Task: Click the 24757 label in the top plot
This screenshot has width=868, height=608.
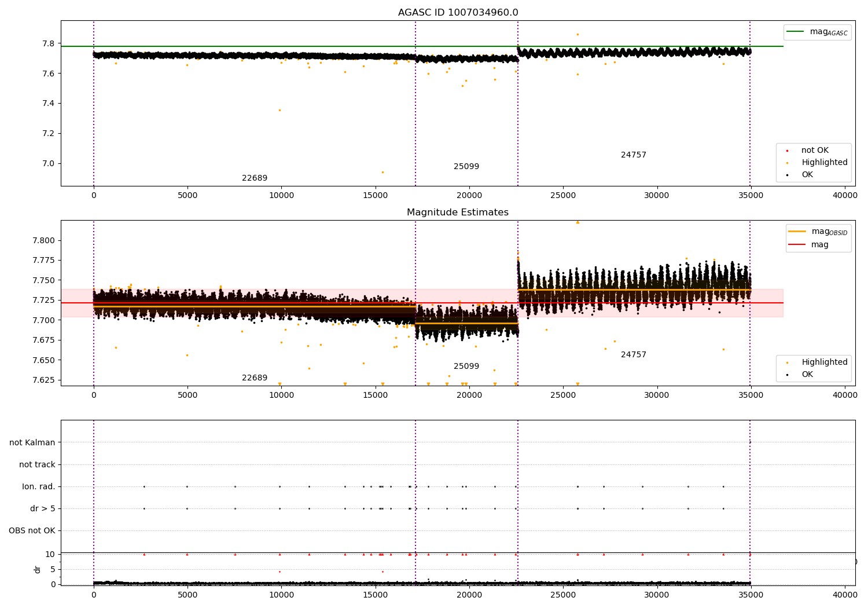Action: click(x=634, y=155)
